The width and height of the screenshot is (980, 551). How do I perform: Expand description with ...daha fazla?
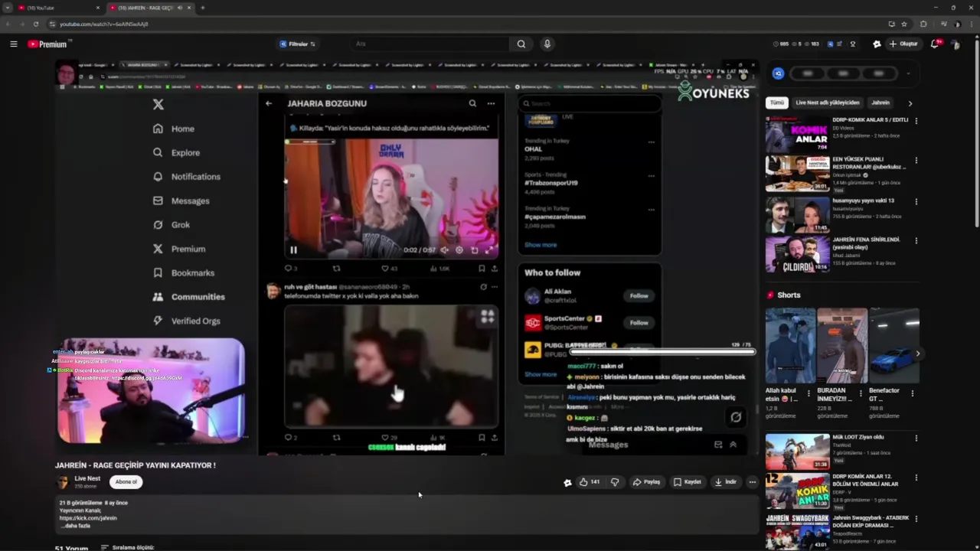(76, 526)
